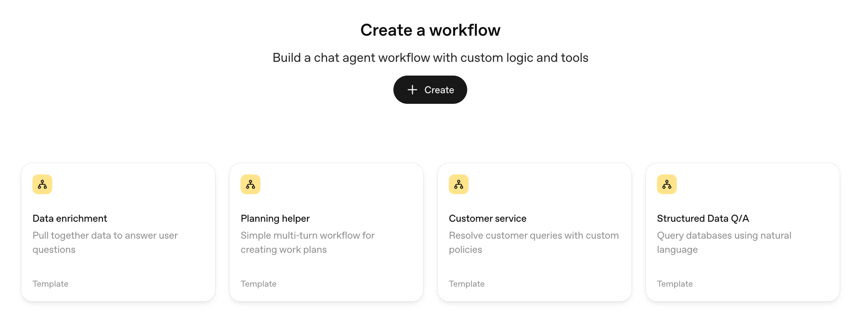The height and width of the screenshot is (310, 868).
Task: Click the Customer service workflow icon
Action: pyautogui.click(x=459, y=185)
